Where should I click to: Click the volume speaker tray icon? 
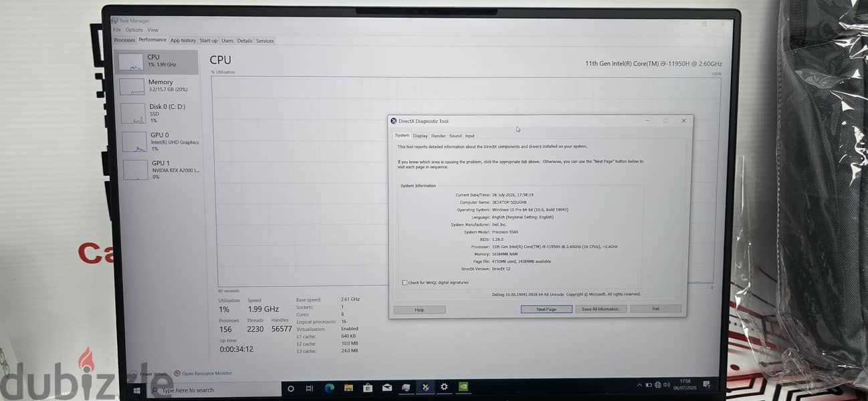tap(665, 385)
